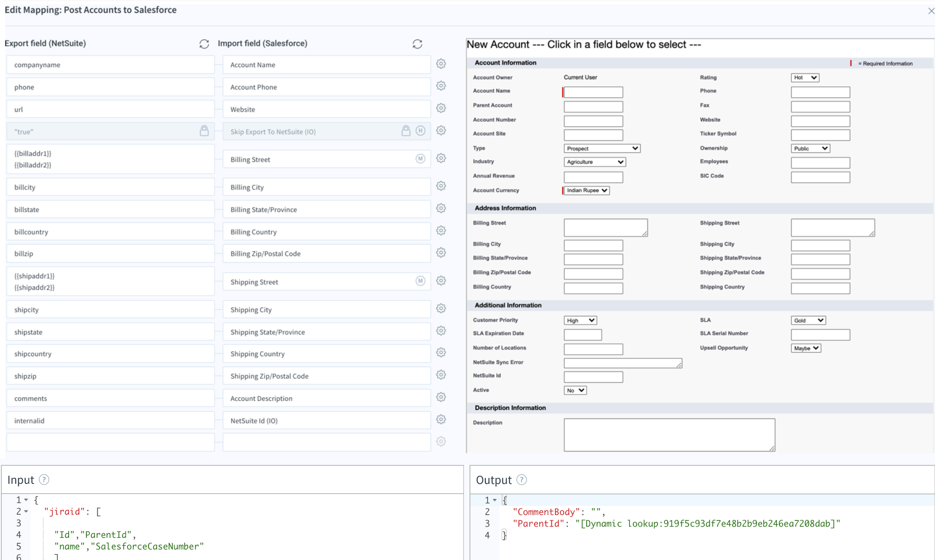Collapse line 1 fold arrow in Output editor
935x560 pixels.
(494, 501)
